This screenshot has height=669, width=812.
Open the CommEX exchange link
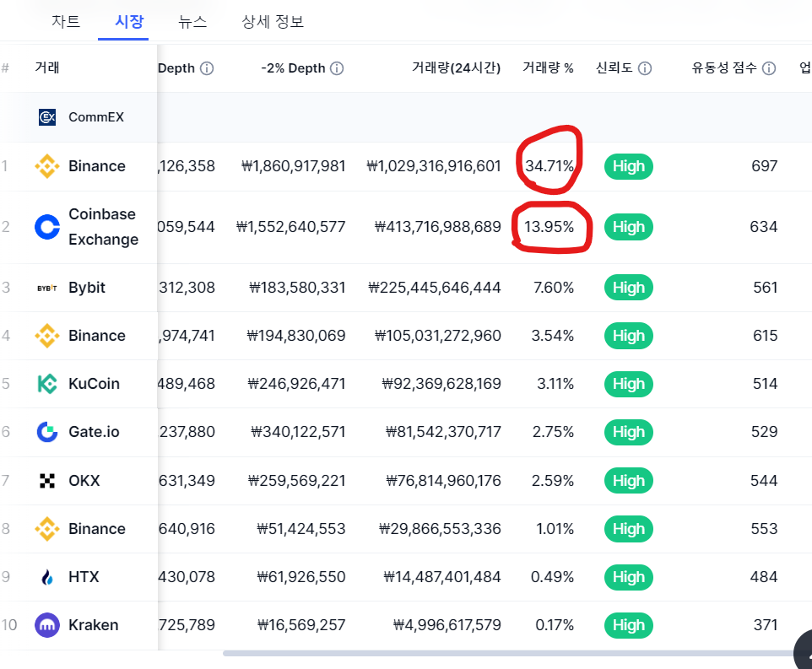96,117
